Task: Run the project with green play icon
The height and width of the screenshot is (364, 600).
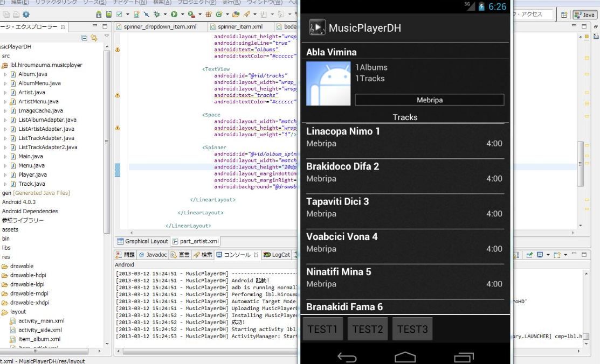Action: pos(174,15)
